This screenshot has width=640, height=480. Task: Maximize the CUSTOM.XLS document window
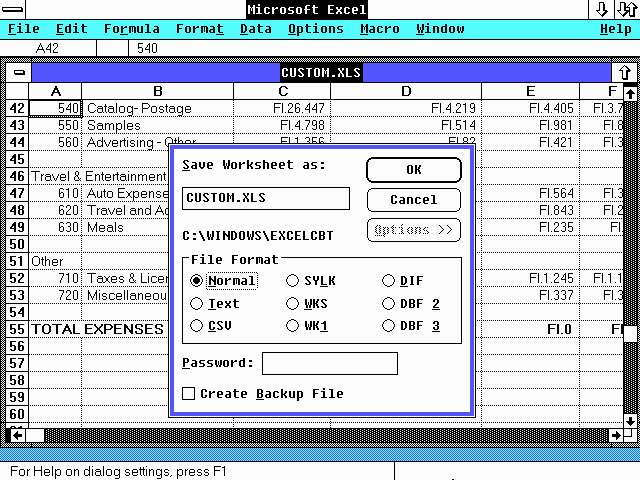click(x=625, y=73)
